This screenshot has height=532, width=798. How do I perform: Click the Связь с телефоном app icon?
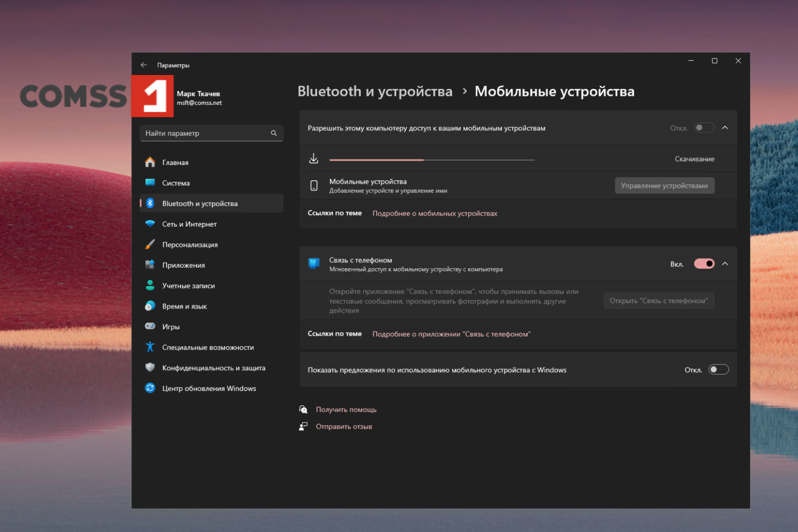[314, 263]
